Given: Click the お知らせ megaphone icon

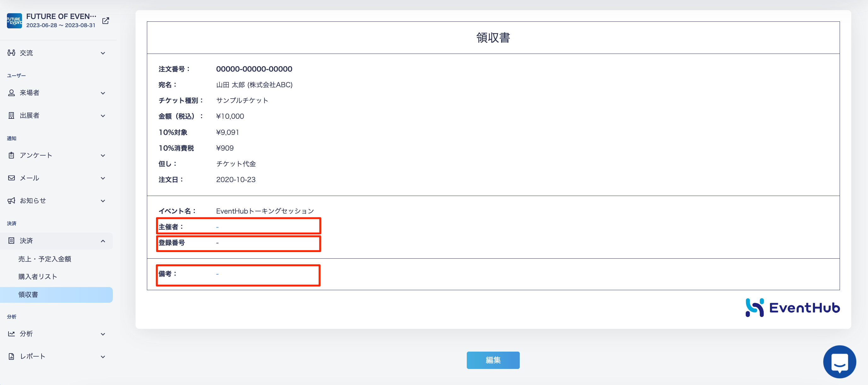Looking at the screenshot, I should click(11, 201).
